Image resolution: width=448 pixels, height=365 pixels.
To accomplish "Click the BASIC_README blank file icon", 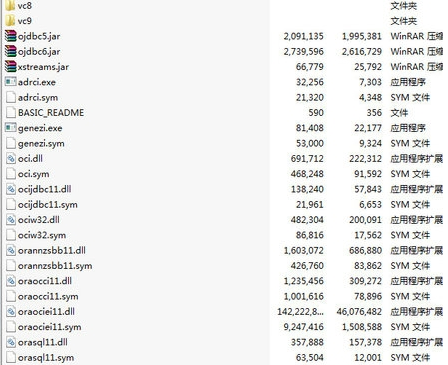I will (x=11, y=113).
